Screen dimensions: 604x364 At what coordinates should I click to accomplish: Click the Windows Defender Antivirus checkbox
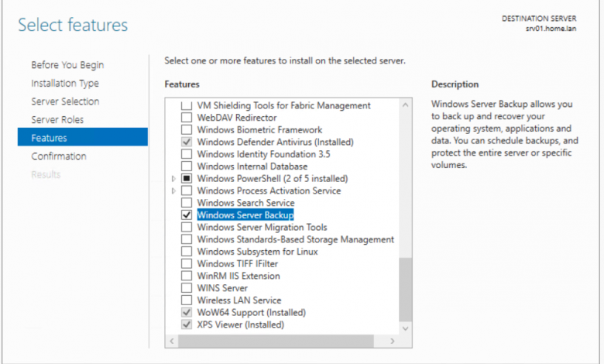click(187, 142)
